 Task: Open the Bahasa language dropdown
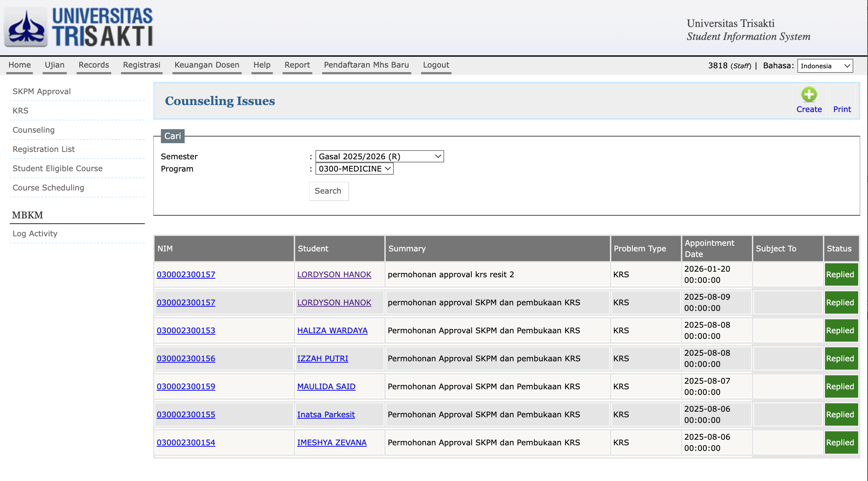point(825,66)
